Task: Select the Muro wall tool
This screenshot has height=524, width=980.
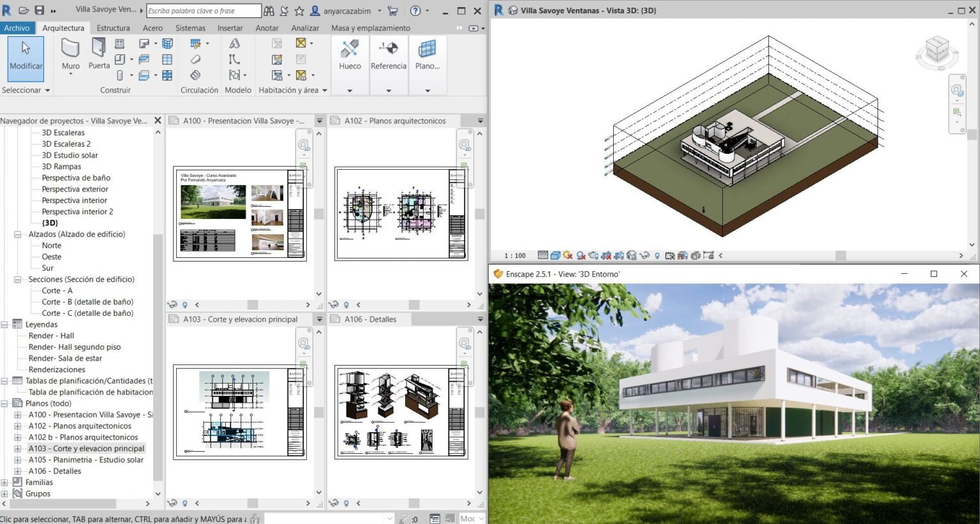Action: [x=70, y=54]
